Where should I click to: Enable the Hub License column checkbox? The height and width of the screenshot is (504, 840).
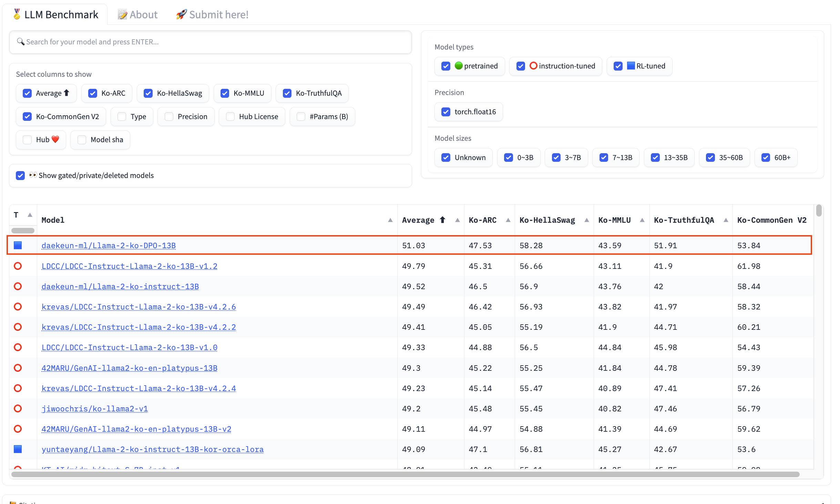point(231,117)
